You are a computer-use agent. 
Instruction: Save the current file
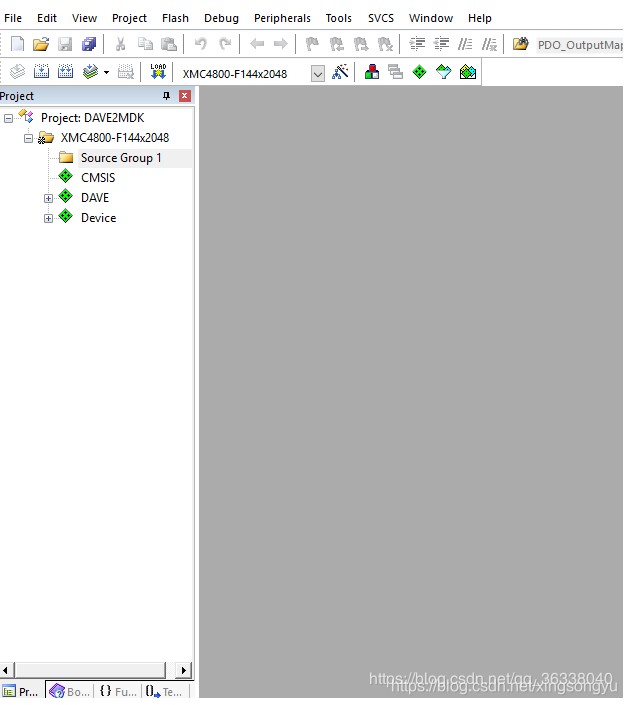point(65,44)
